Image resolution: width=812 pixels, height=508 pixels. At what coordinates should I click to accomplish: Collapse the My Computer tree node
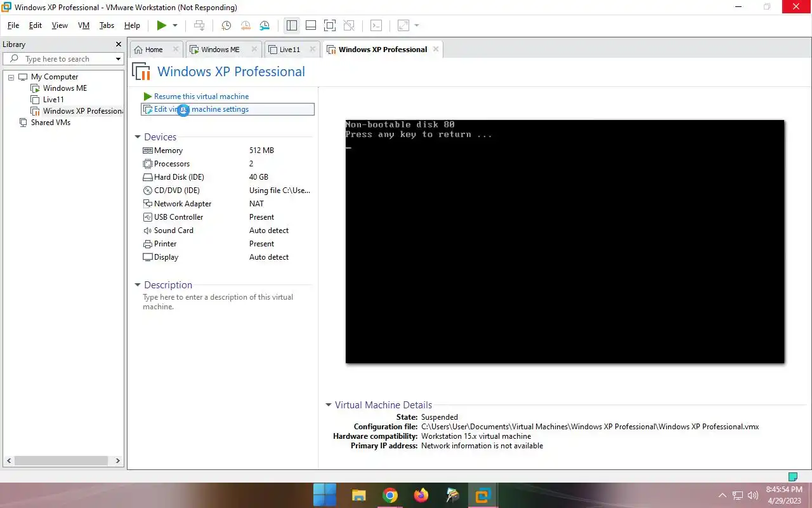tap(11, 77)
